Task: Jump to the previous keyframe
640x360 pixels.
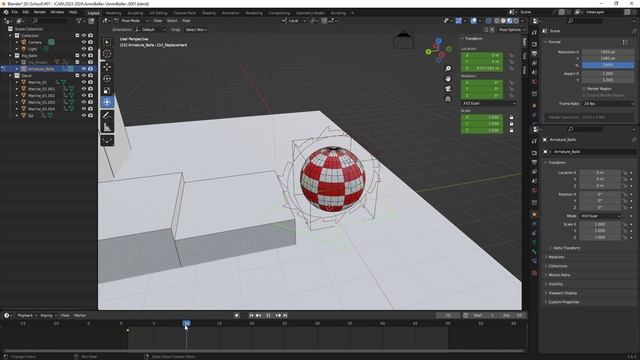Action: point(258,315)
